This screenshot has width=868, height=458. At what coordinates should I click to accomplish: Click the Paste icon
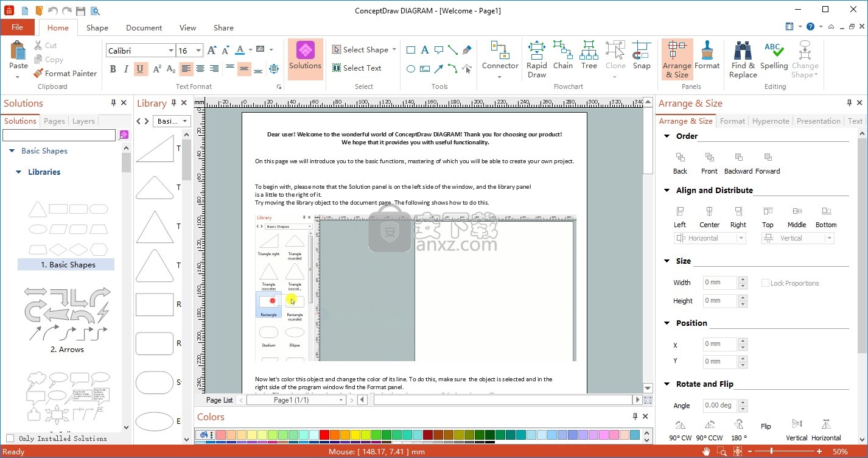click(x=18, y=51)
